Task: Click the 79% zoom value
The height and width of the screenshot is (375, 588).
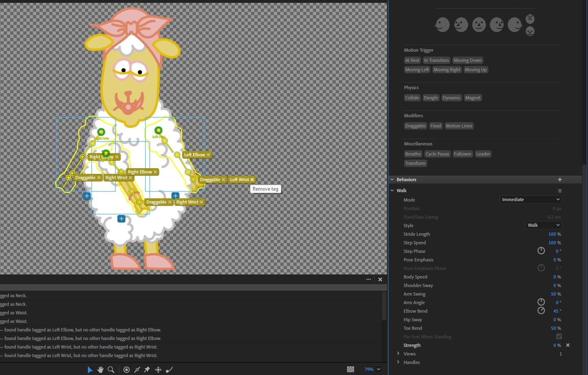Action: tap(369, 369)
